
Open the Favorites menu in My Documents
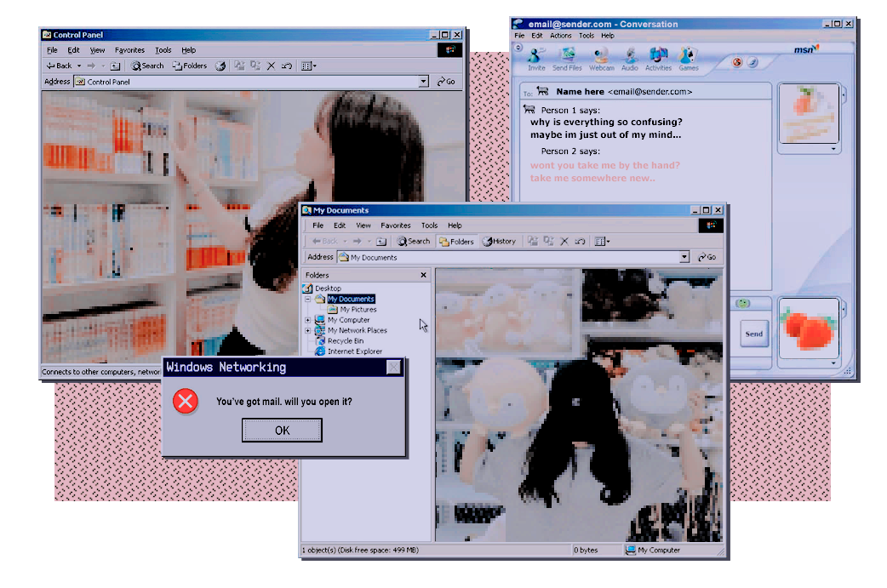(396, 225)
